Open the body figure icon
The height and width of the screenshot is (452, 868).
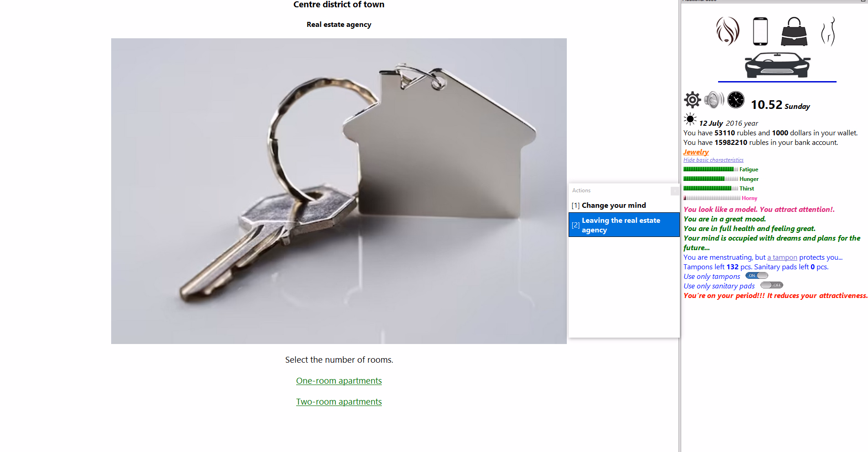[x=828, y=31]
